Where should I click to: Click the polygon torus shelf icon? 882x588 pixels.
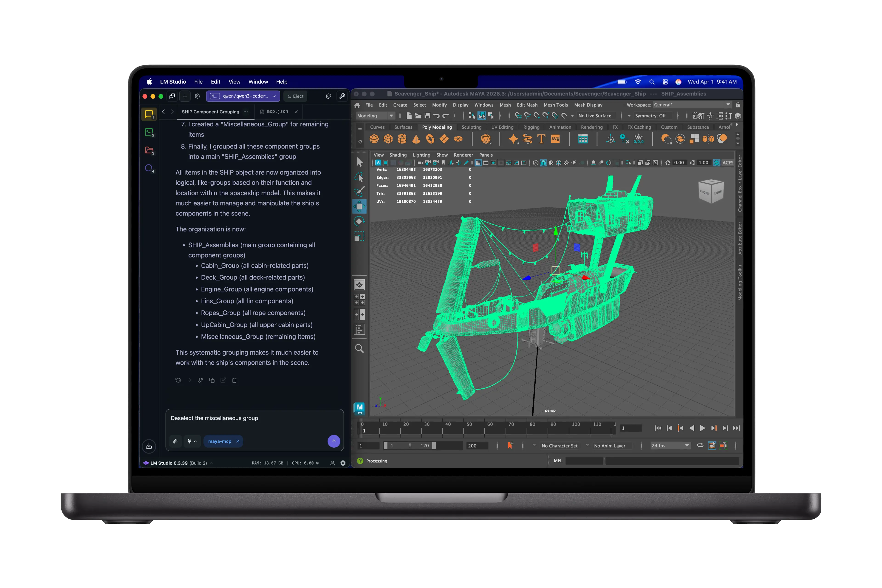tap(430, 139)
